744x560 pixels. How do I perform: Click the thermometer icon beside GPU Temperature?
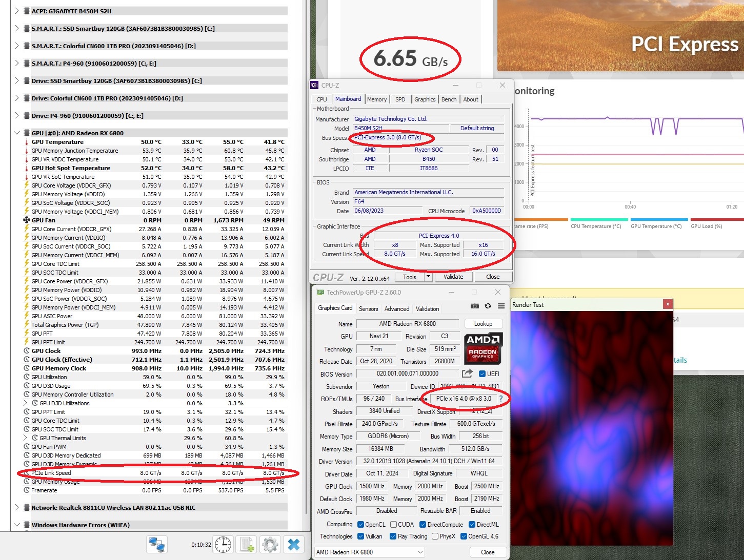click(27, 142)
